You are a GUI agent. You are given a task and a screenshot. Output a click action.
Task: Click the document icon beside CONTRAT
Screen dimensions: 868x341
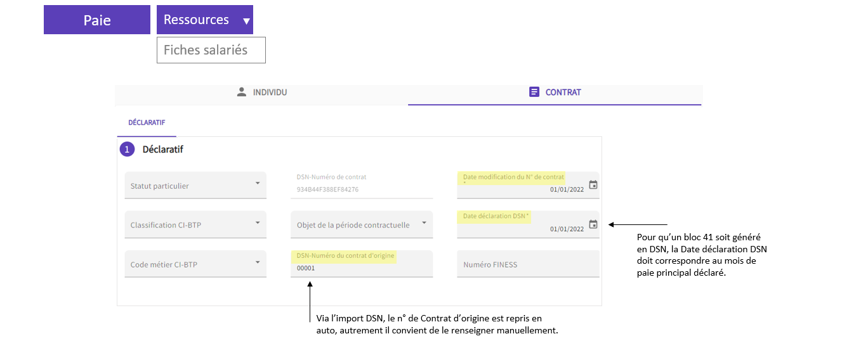coord(534,92)
